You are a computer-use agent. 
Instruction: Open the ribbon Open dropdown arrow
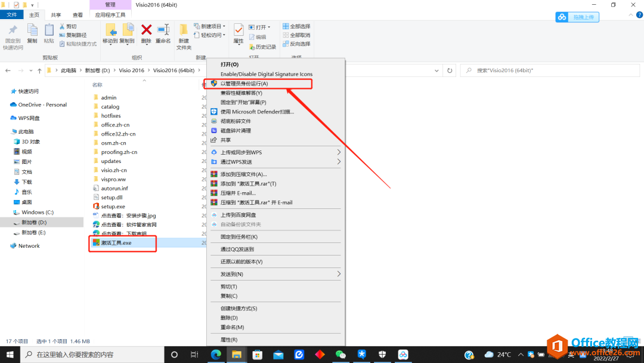pyautogui.click(x=269, y=27)
